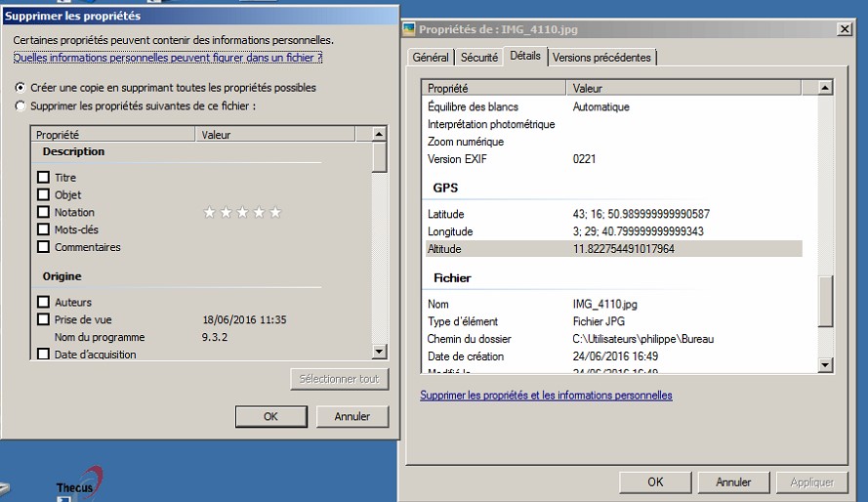Click Annuler in Supprimer les propriétés dialog
This screenshot has height=502, width=868.
coord(352,416)
